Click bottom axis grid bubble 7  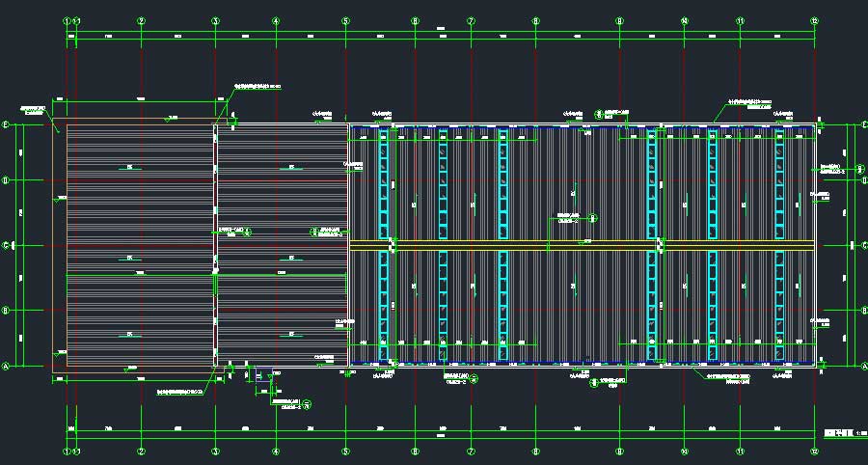coord(471,451)
